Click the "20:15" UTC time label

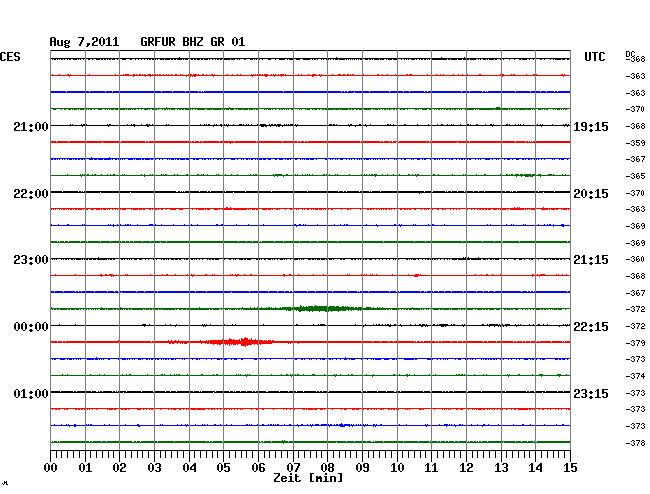pos(591,194)
